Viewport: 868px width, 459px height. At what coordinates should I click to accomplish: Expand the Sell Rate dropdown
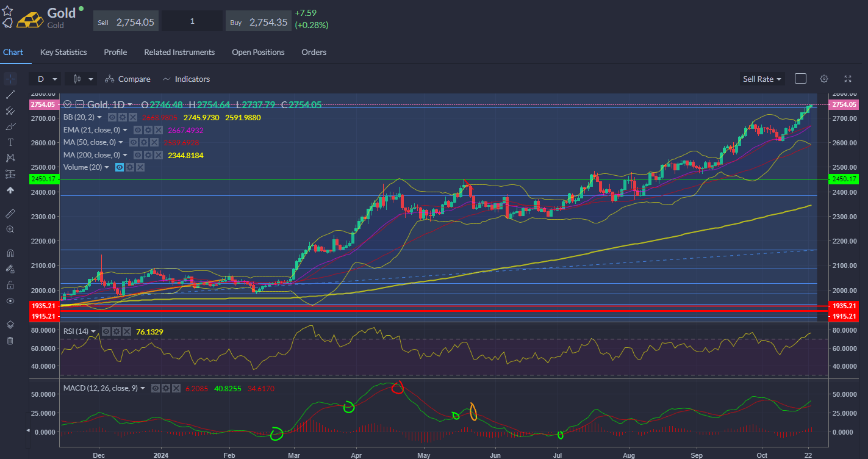click(762, 79)
